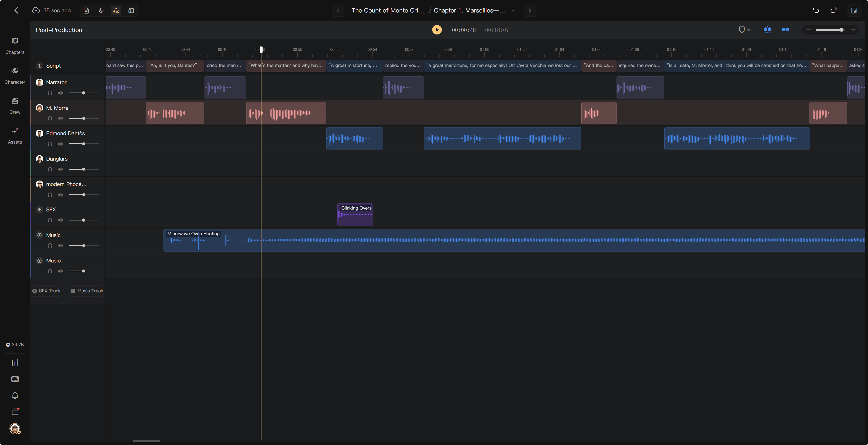
Task: Mute the SFX track speaker
Action: click(x=60, y=220)
